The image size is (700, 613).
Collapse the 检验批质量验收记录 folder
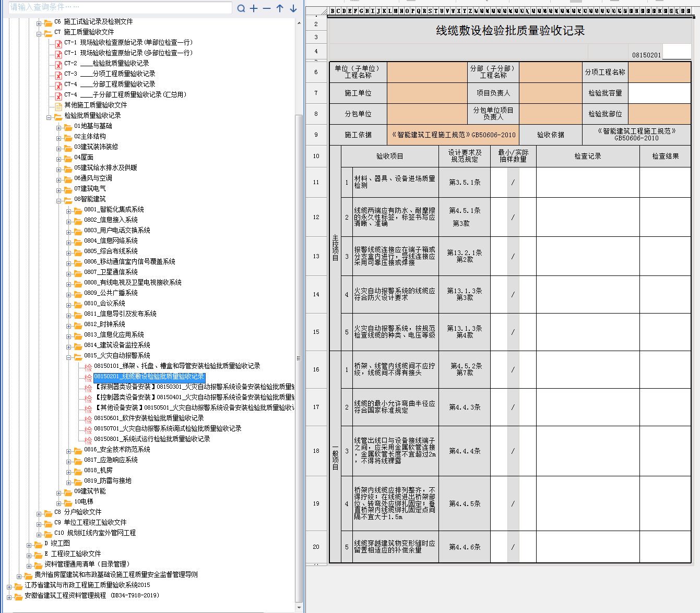(49, 117)
